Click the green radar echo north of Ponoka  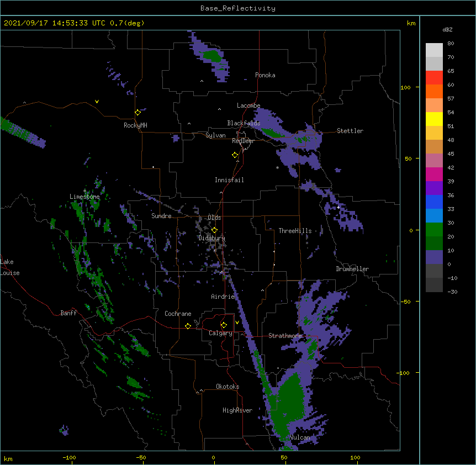pyautogui.click(x=212, y=56)
